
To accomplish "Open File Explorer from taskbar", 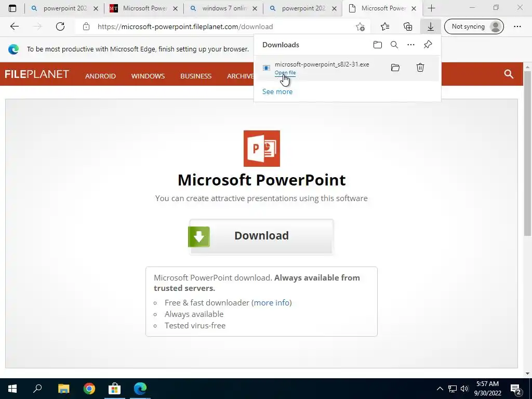I will coord(63,389).
